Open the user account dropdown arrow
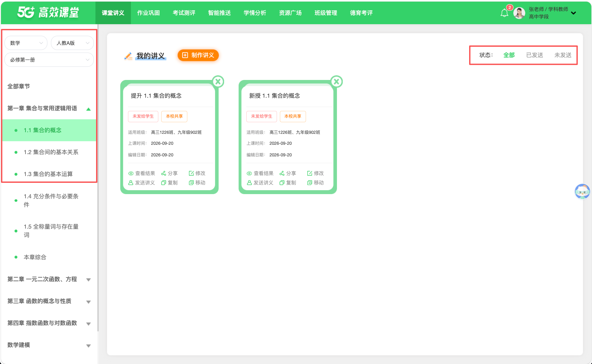Viewport: 592px width, 364px height. pos(574,13)
